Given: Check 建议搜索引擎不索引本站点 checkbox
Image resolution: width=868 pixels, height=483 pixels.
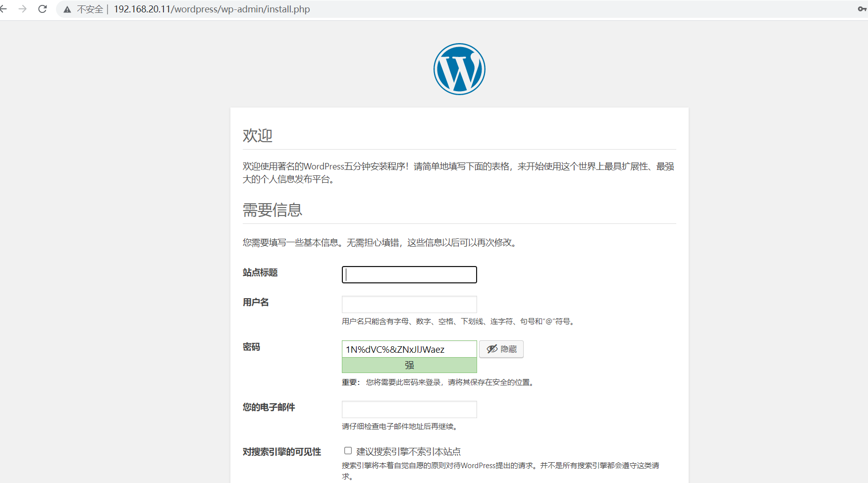Looking at the screenshot, I should pos(348,451).
